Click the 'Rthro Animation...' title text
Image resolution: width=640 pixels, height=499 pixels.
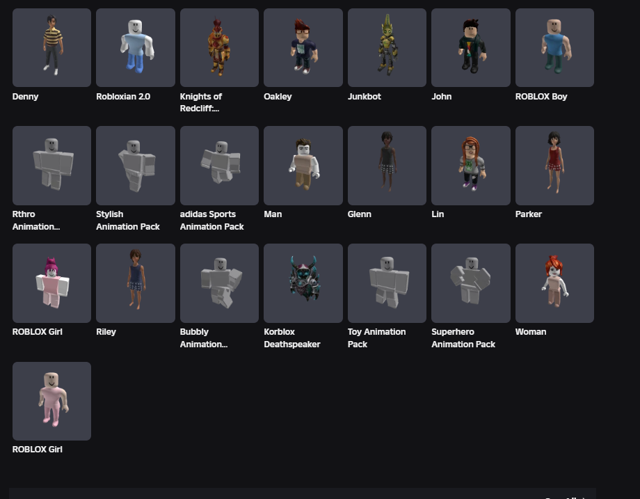tap(36, 220)
